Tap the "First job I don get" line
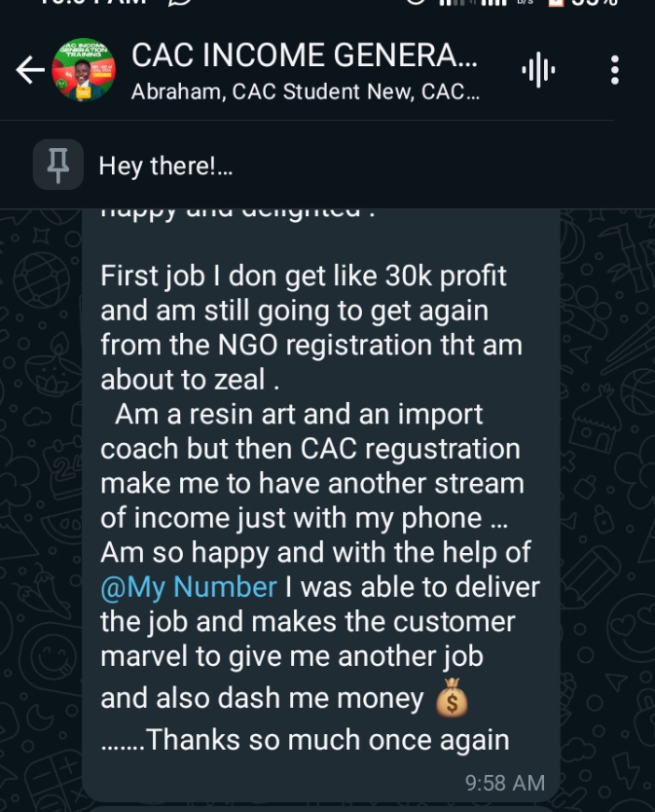This screenshot has width=655, height=812. pos(303,276)
